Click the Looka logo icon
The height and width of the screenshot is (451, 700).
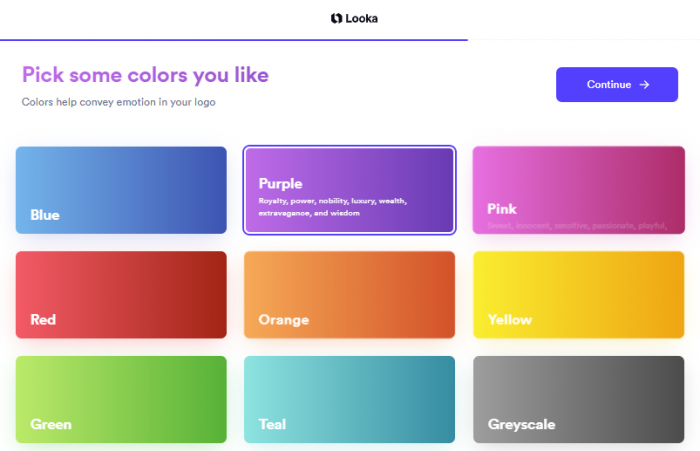(336, 18)
